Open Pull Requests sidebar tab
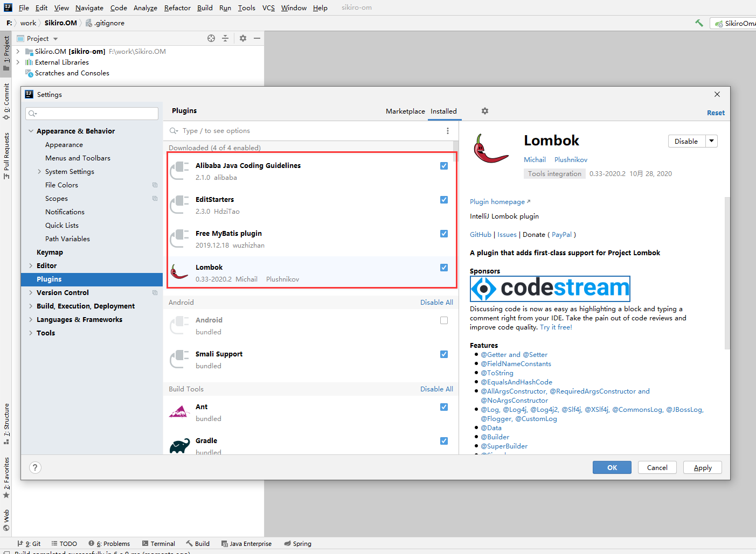This screenshot has width=756, height=554. [x=6, y=155]
